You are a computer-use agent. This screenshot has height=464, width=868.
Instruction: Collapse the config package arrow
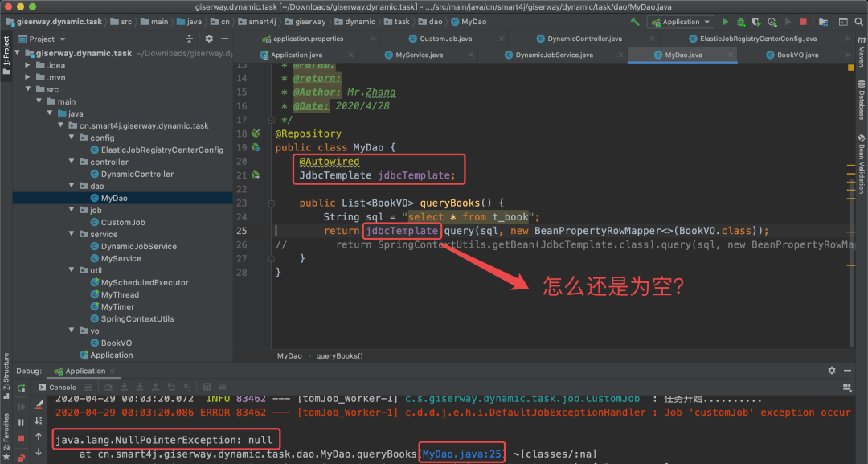[x=72, y=138]
